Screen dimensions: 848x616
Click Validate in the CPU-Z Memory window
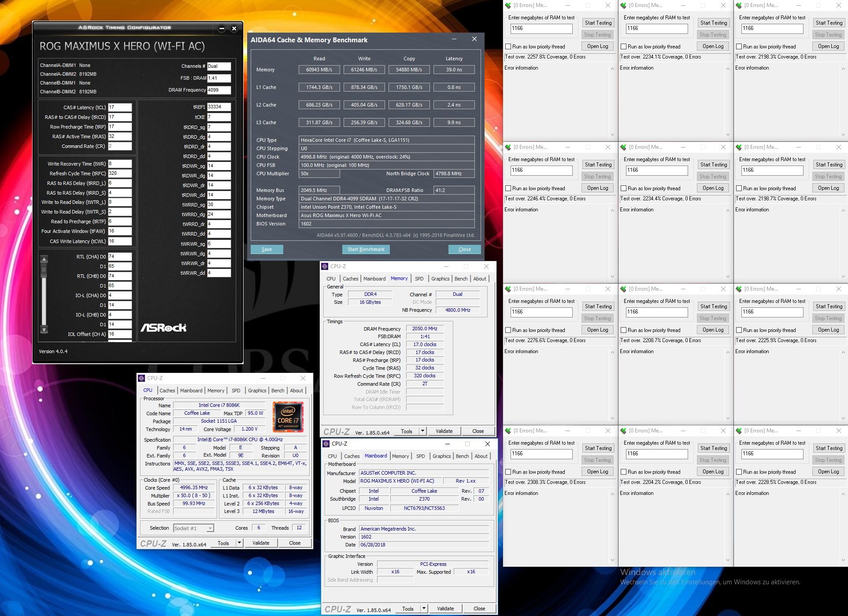click(x=444, y=431)
